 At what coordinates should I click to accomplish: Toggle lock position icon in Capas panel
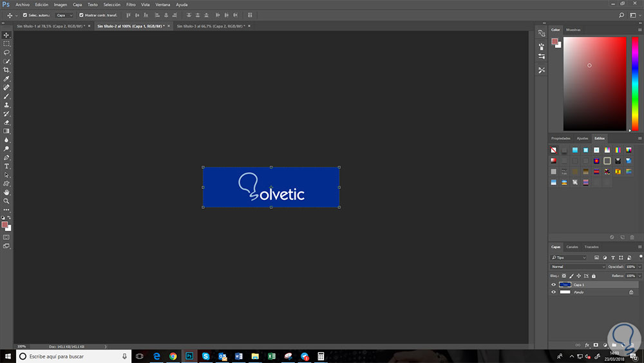(x=579, y=276)
